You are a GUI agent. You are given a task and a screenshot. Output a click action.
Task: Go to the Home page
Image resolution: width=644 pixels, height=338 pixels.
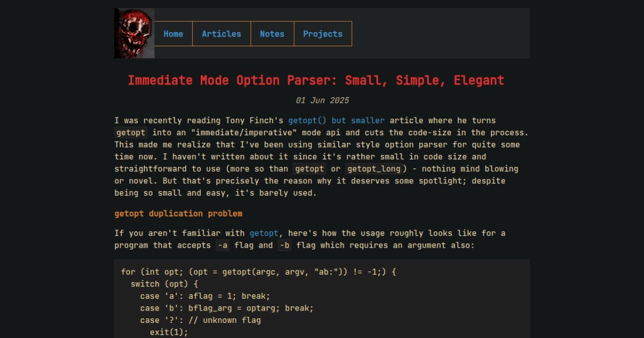[x=173, y=34]
